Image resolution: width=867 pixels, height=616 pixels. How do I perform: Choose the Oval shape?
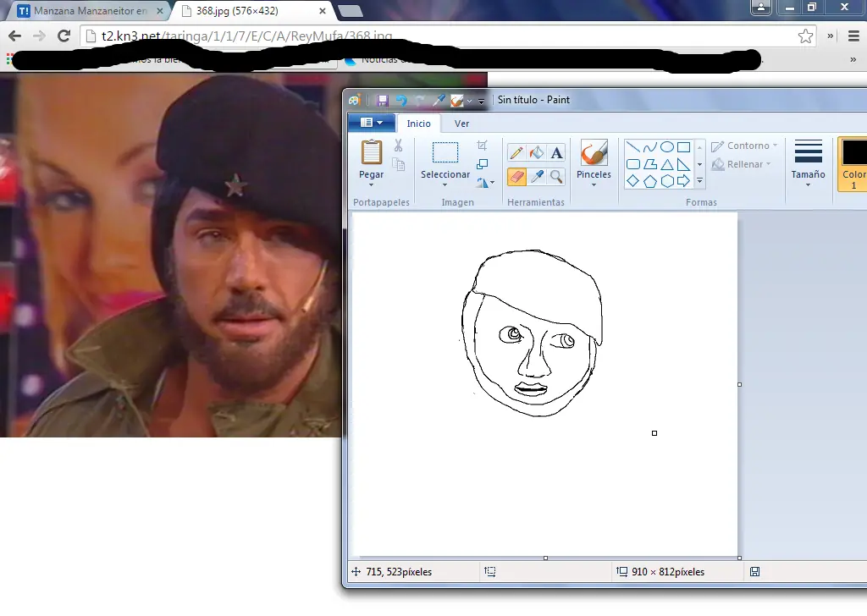pyautogui.click(x=667, y=147)
